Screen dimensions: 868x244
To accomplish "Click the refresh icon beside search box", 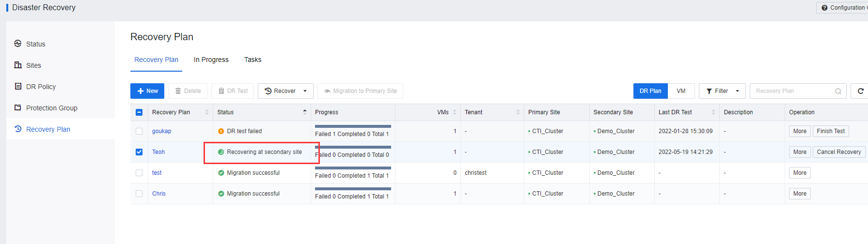I will point(860,91).
